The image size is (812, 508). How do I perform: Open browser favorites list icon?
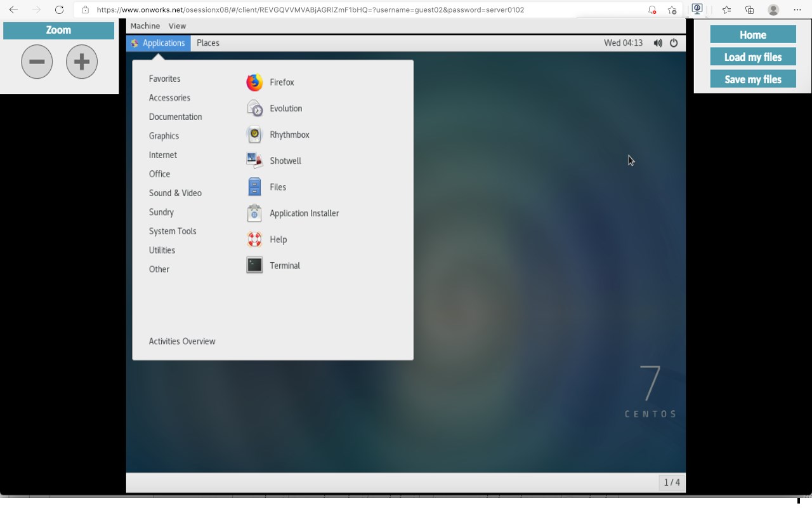[x=726, y=10]
